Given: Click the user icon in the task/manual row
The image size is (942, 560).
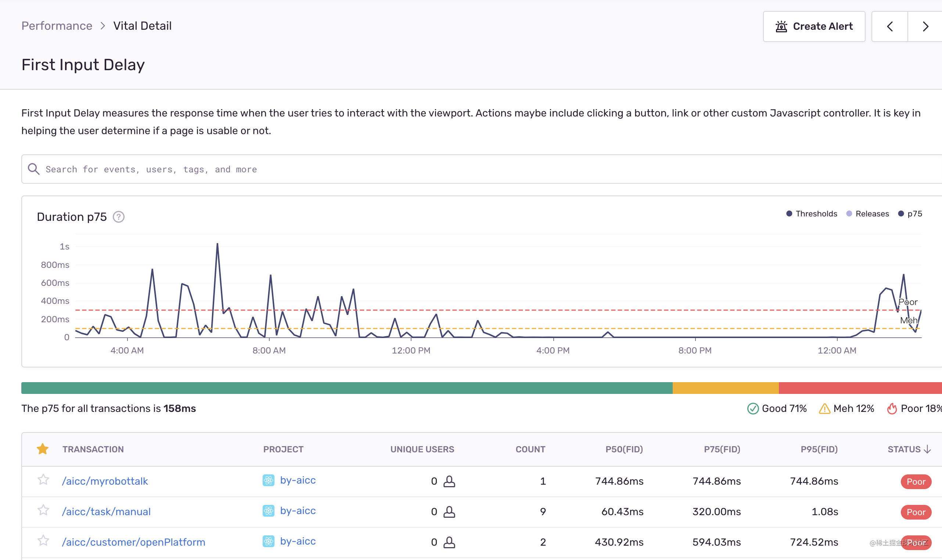Looking at the screenshot, I should (x=449, y=512).
